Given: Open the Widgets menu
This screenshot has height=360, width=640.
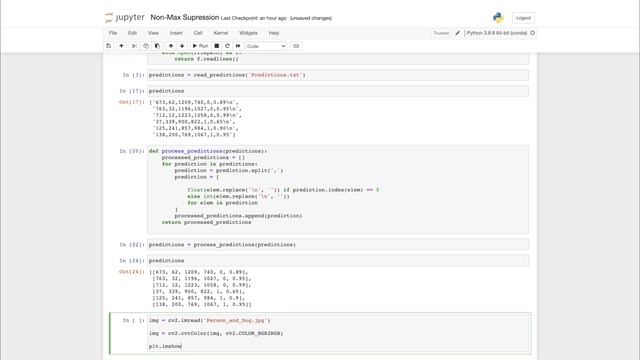Looking at the screenshot, I should click(248, 33).
